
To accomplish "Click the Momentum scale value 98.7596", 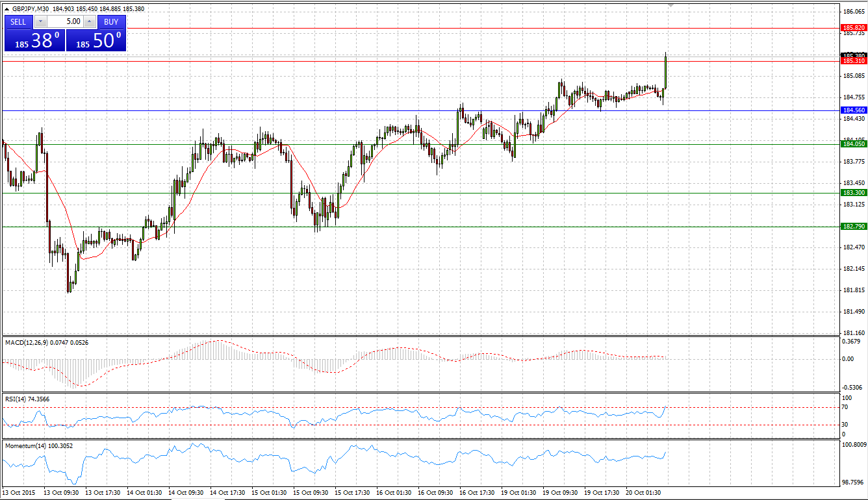I will click(x=854, y=482).
